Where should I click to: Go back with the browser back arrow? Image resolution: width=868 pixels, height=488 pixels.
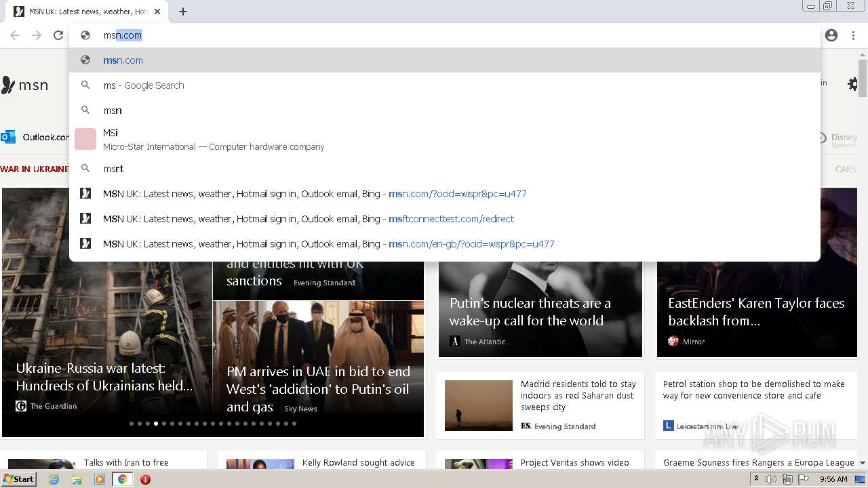[x=15, y=35]
